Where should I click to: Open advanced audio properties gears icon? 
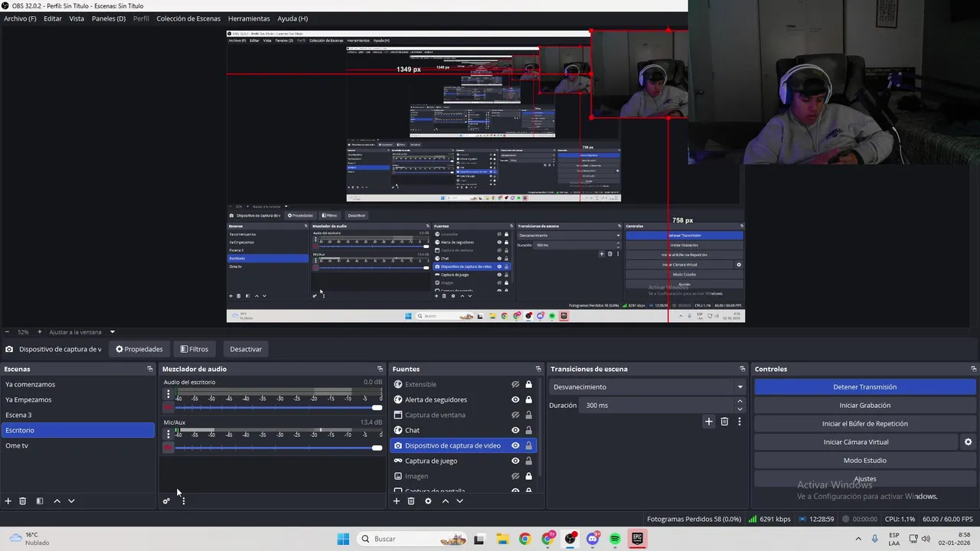tap(166, 501)
